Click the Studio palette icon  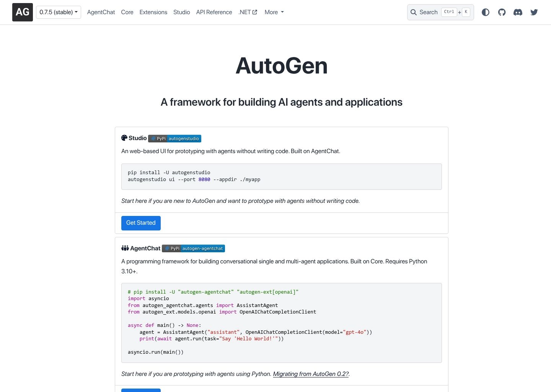click(124, 138)
